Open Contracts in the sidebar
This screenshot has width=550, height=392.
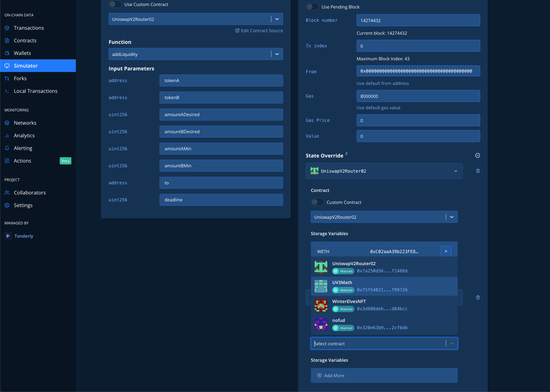38,40
